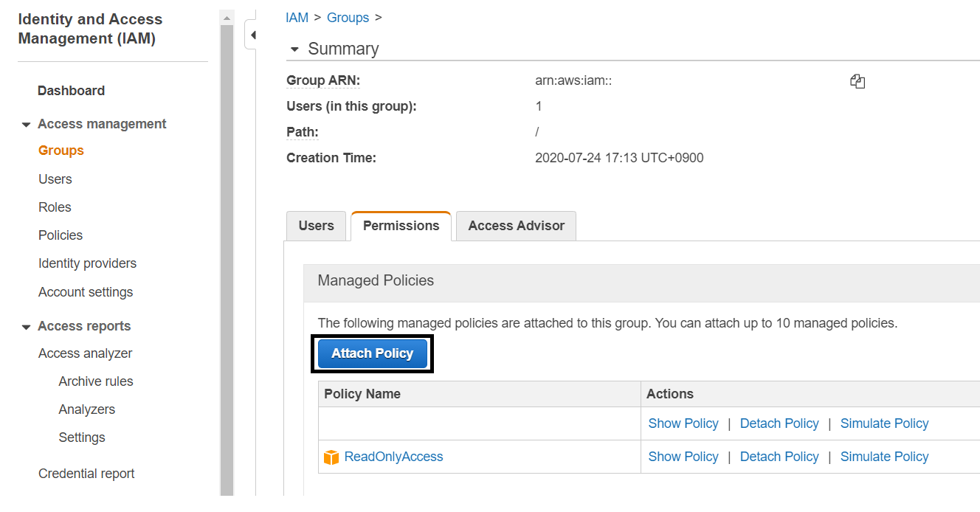Collapse the sidebar with the left arrow handle
Viewport: 980px width, 512px height.
point(251,35)
